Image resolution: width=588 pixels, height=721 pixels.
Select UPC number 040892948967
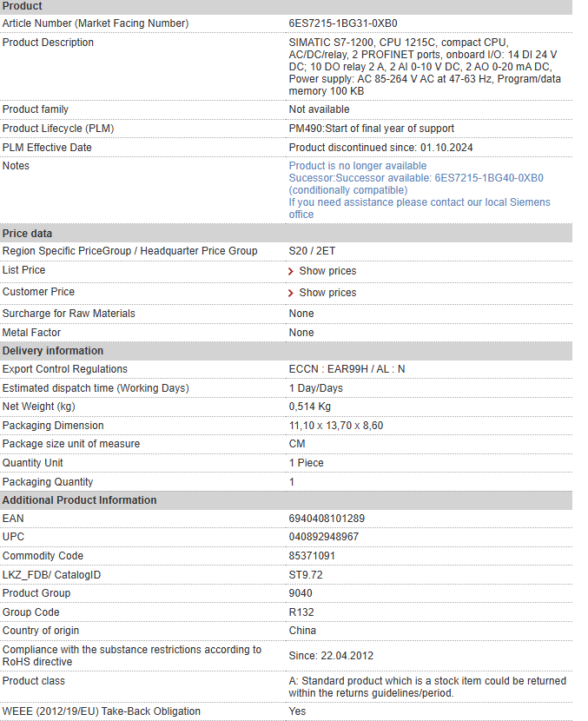pyautogui.click(x=324, y=537)
